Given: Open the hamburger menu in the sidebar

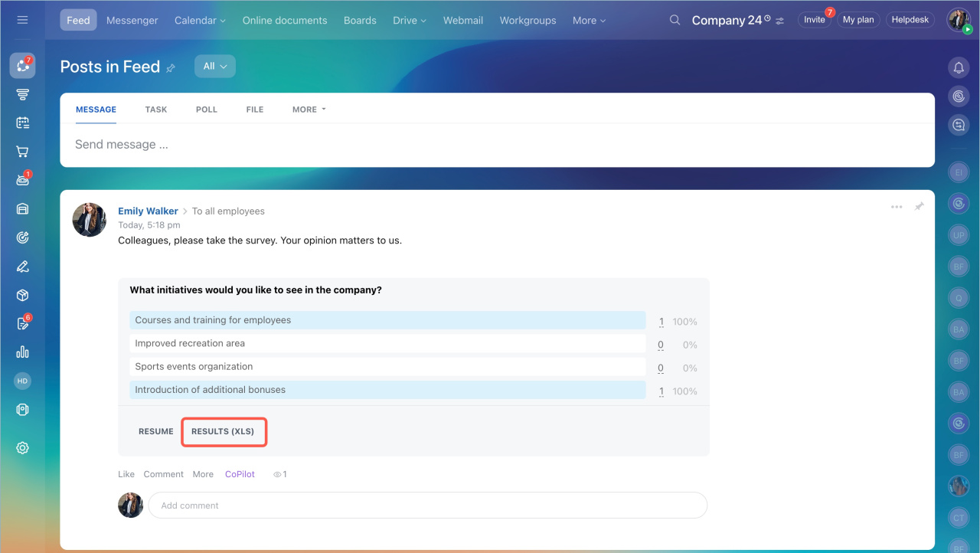Looking at the screenshot, I should click(x=22, y=20).
